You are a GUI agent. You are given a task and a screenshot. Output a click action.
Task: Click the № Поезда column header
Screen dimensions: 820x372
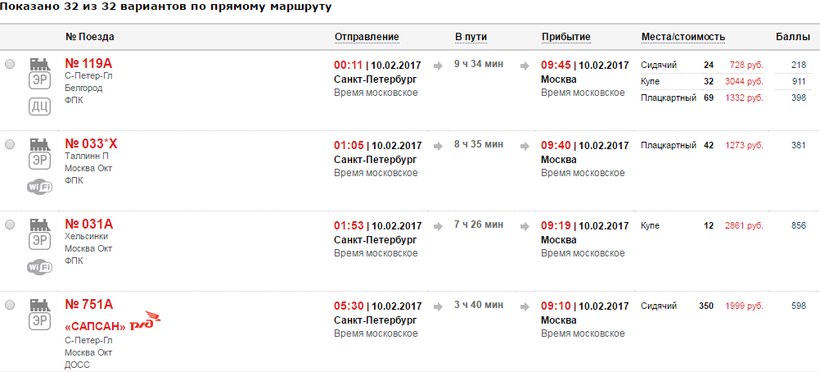tap(90, 37)
